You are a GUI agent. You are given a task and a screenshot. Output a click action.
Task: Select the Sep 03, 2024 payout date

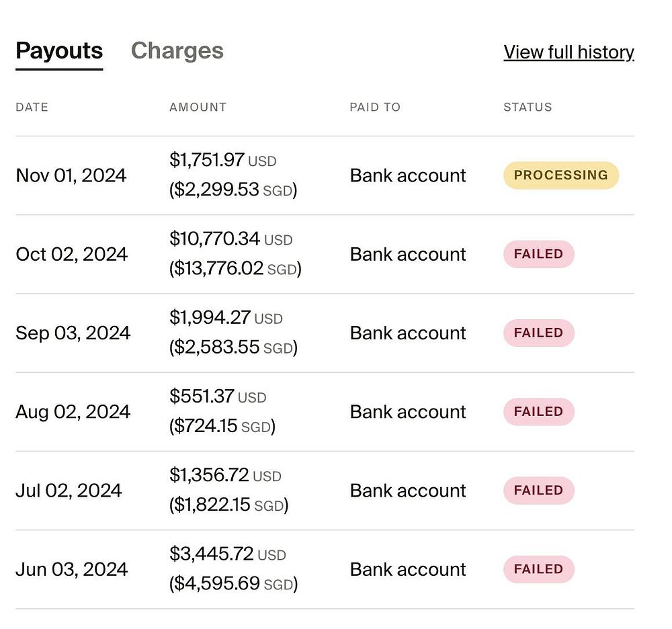[73, 333]
